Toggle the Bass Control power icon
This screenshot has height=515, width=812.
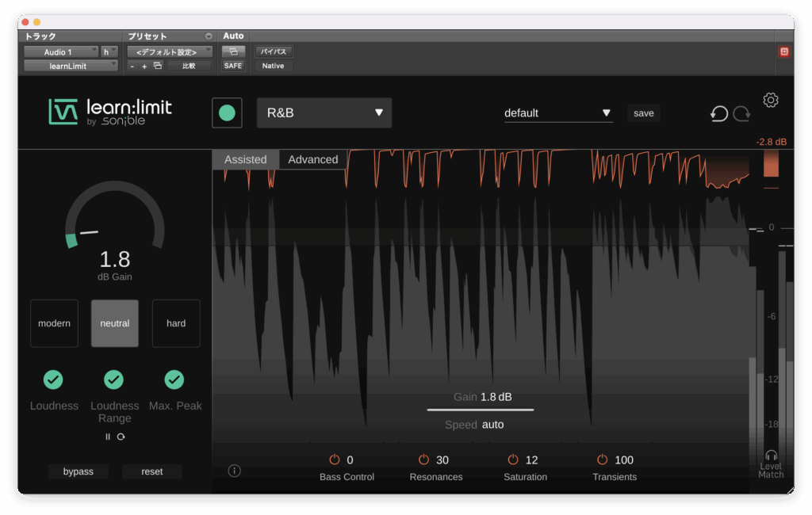335,460
